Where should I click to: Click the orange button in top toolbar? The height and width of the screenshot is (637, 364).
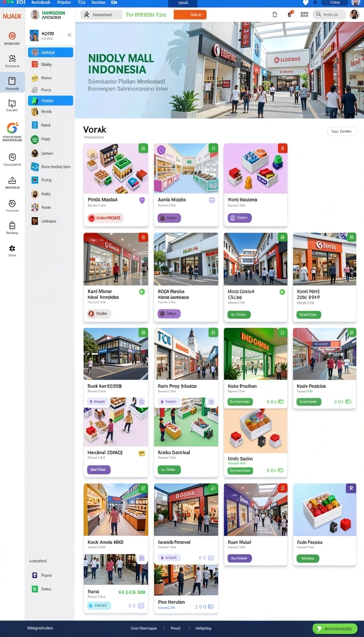[x=190, y=15]
